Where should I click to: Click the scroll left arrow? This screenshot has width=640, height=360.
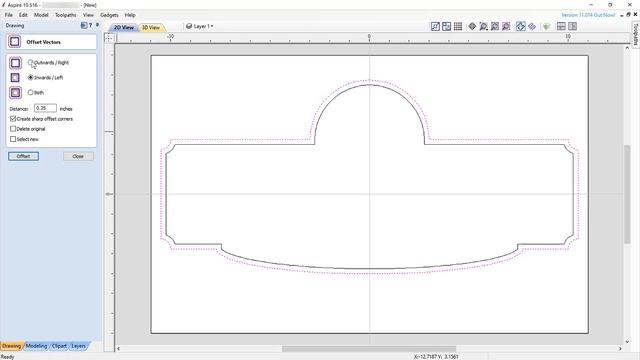pos(118,349)
